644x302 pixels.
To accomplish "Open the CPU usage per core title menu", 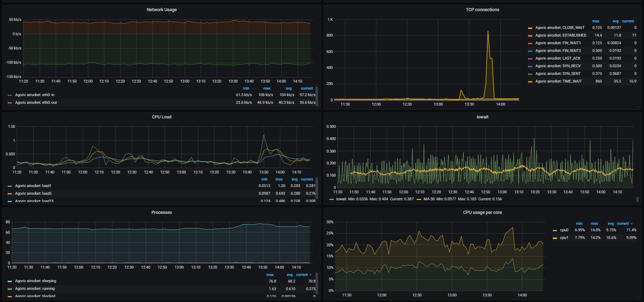I will point(482,212).
